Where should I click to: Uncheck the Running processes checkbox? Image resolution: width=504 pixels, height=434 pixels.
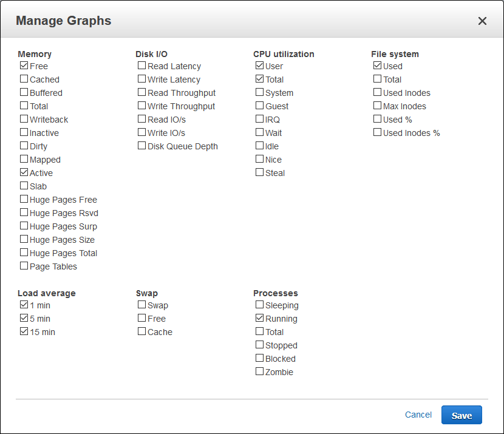[x=259, y=318]
